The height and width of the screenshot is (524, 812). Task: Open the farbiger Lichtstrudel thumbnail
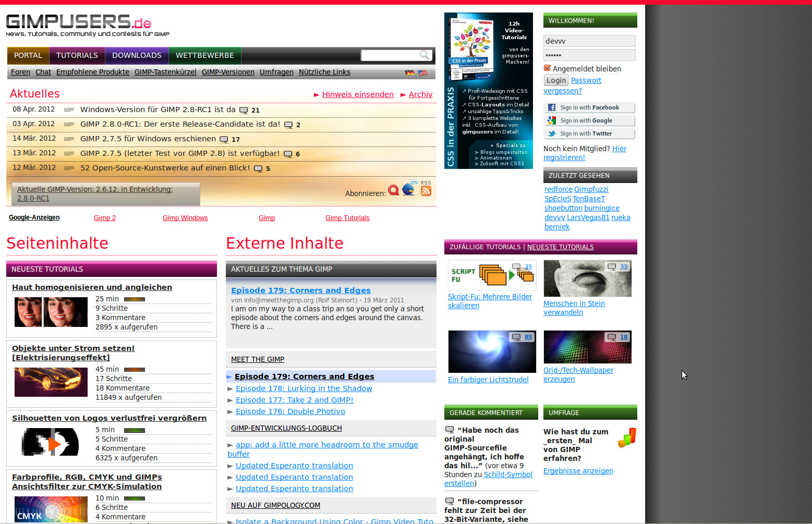(492, 351)
